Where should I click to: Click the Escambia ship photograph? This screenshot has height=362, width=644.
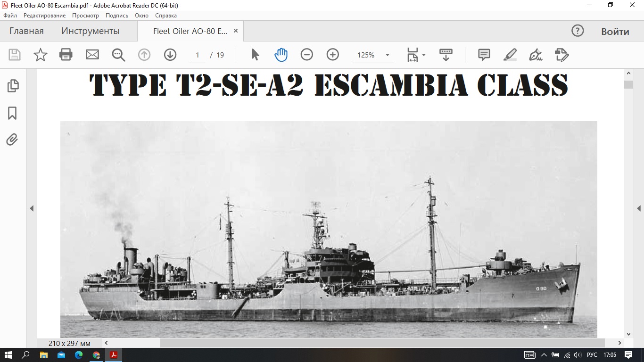[329, 229]
